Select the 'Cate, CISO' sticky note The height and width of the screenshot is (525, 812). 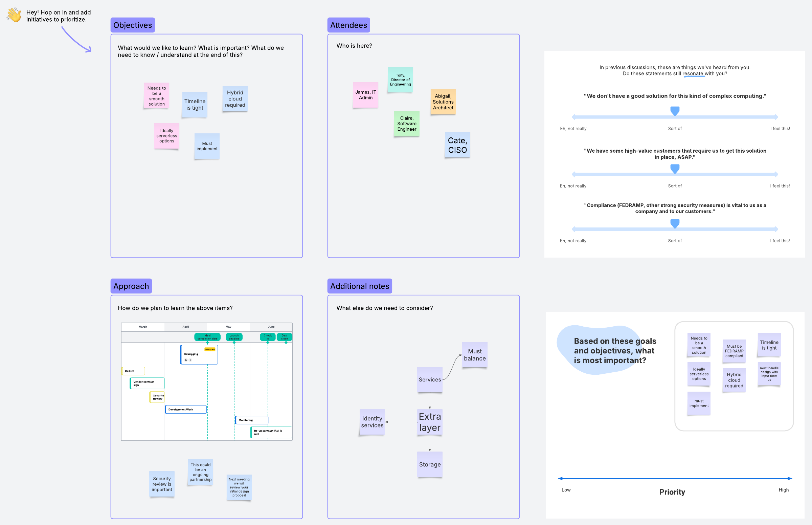(x=457, y=145)
